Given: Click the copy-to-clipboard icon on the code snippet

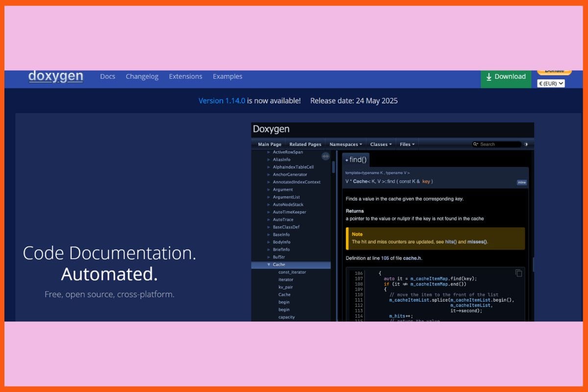Looking at the screenshot, I should click(519, 273).
